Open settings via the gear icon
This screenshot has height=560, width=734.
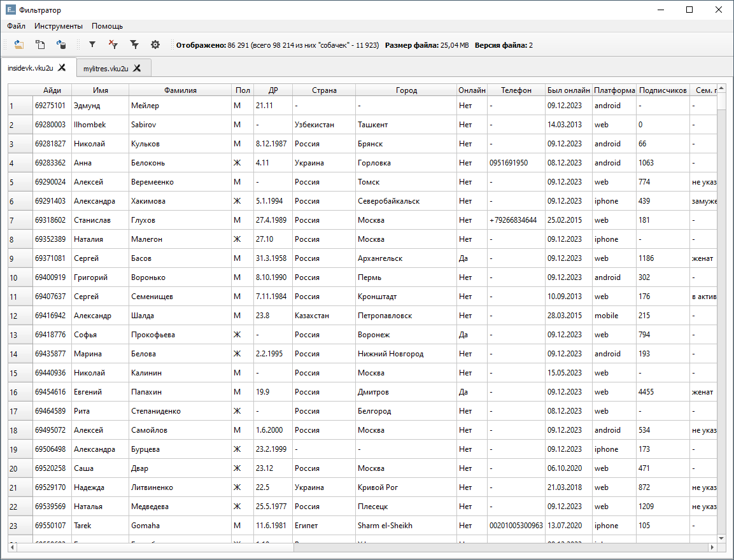pyautogui.click(x=155, y=45)
